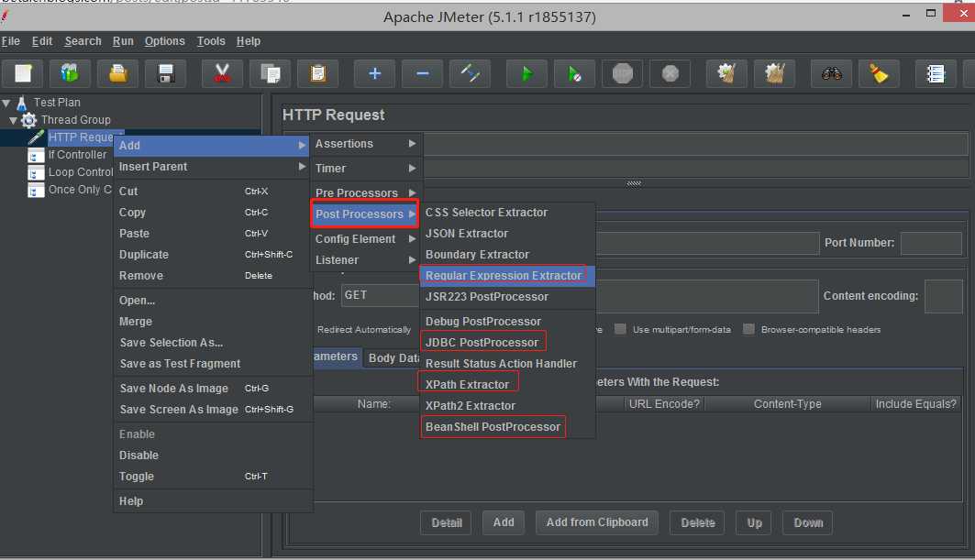Collapse the Test Plan tree node
The image size is (975, 560).
coord(6,103)
